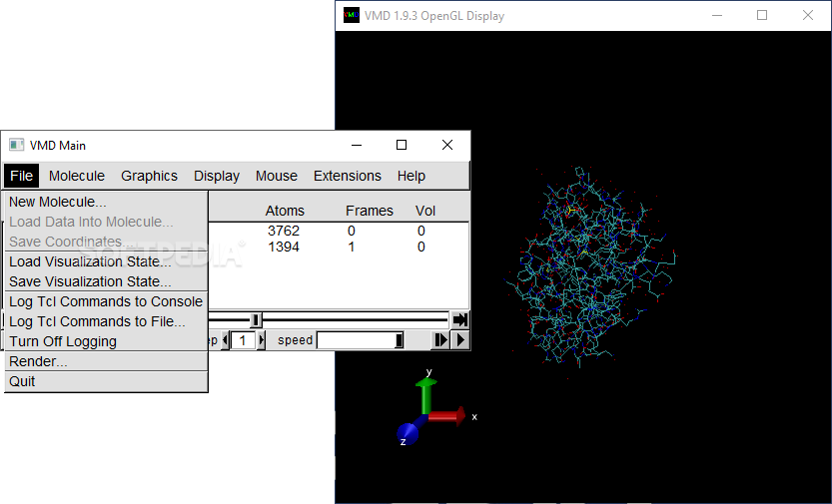The width and height of the screenshot is (832, 504).
Task: Open the Mouse menu
Action: pos(277,176)
